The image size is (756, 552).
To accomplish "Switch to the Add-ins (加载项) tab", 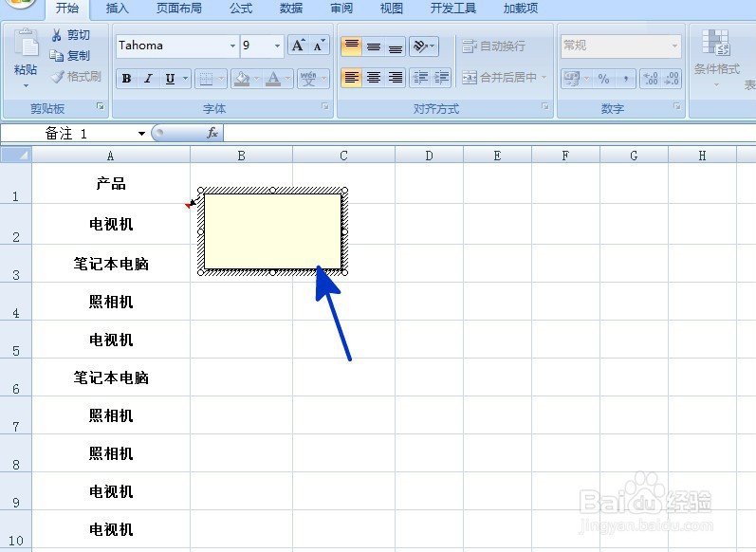I will click(520, 9).
